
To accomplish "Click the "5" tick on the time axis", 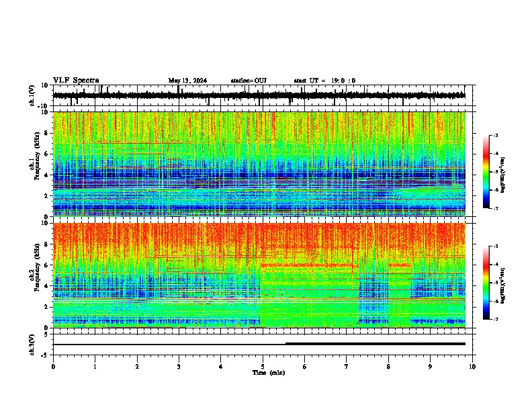I will pos(263,367).
